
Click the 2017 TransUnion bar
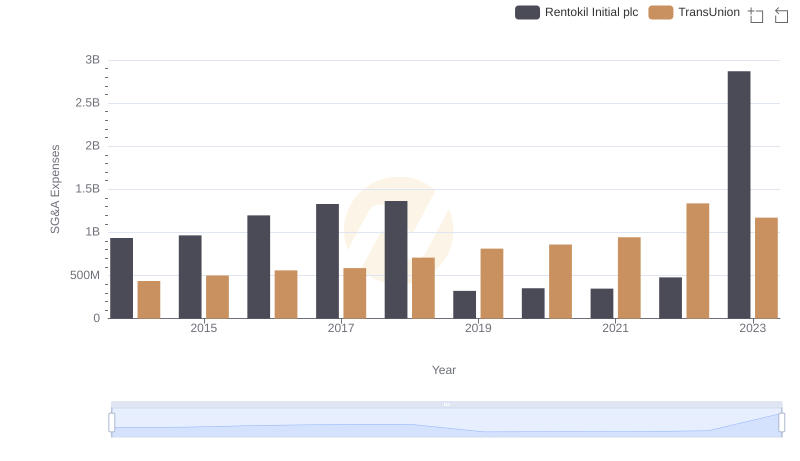[355, 293]
